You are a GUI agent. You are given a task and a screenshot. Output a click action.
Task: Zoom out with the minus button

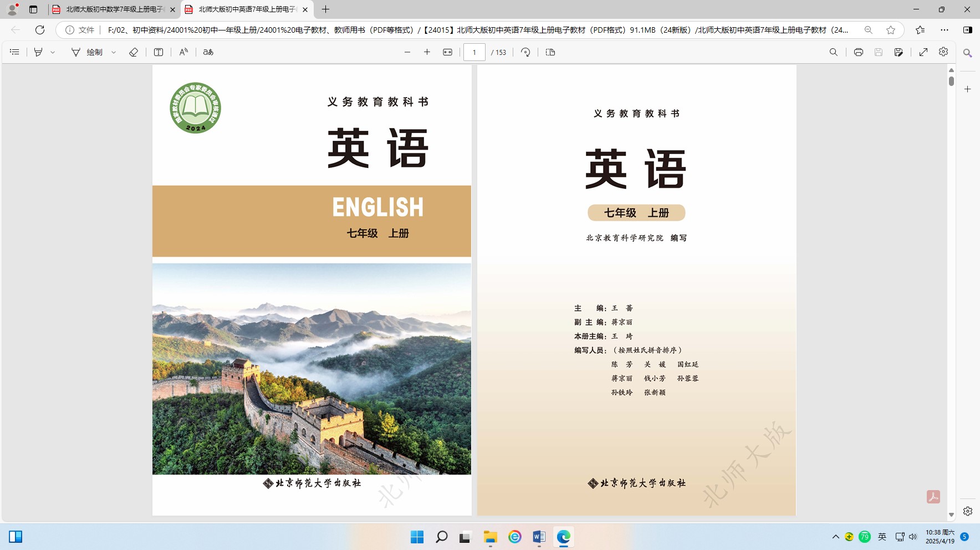pyautogui.click(x=407, y=52)
